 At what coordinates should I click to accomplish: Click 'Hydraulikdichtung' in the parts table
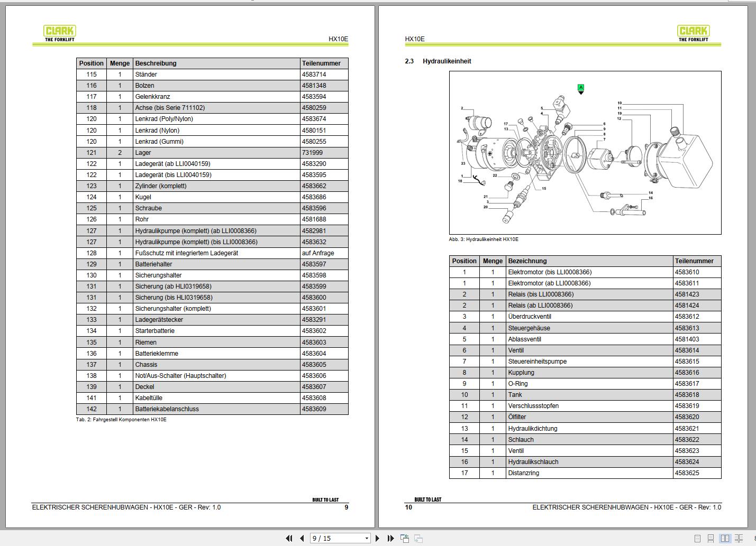533,429
